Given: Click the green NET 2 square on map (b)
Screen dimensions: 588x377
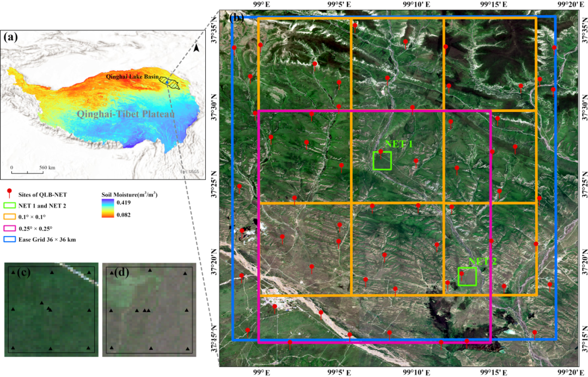Looking at the screenshot, I should (x=467, y=276).
